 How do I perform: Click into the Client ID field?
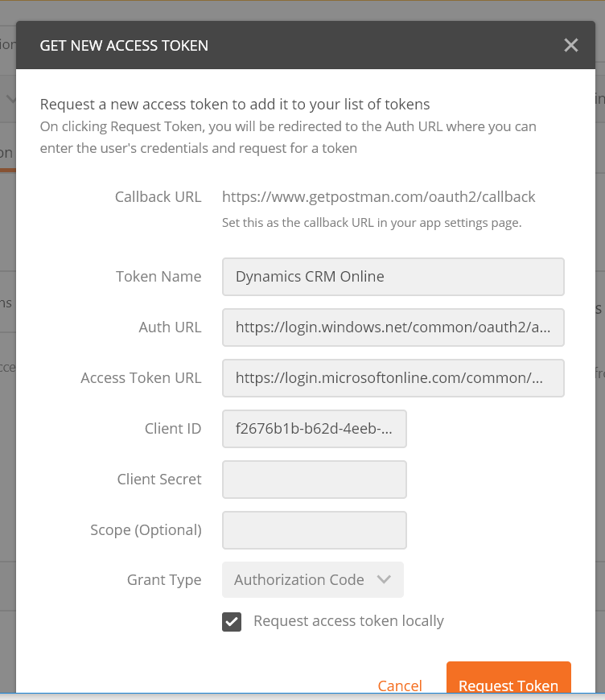[314, 428]
